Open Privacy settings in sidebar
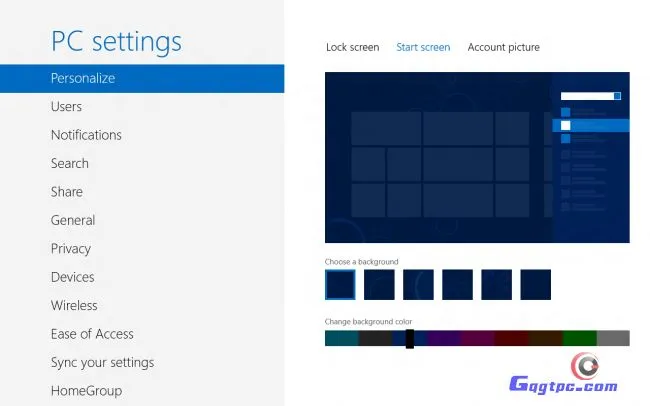The width and height of the screenshot is (650, 406). point(71,249)
